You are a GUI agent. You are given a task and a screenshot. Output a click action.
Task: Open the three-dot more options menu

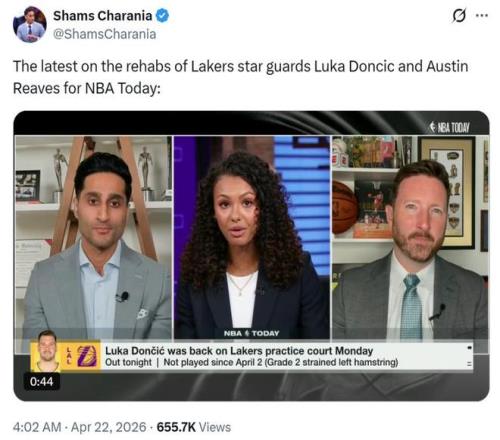[482, 15]
